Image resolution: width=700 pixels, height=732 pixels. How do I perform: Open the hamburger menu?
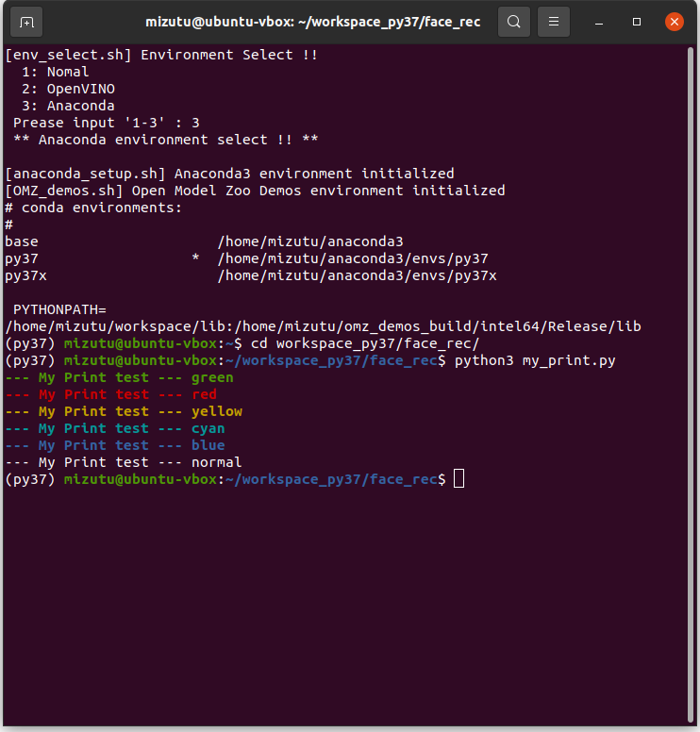click(x=555, y=21)
